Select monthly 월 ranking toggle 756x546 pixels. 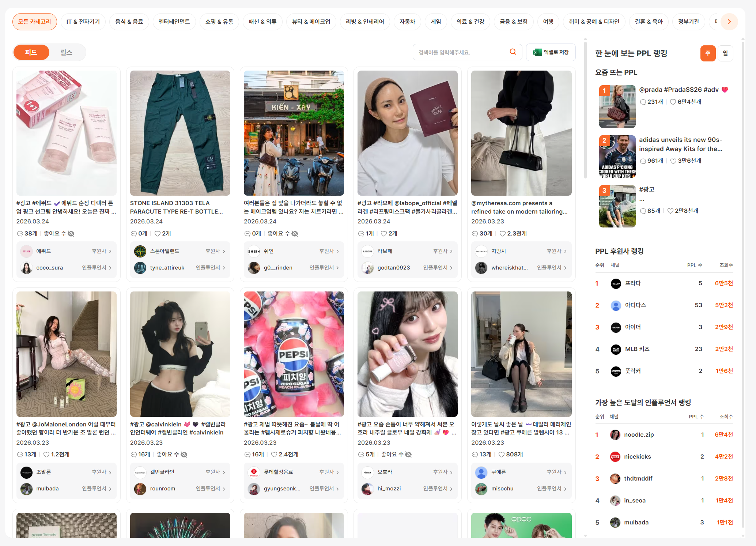tap(725, 53)
